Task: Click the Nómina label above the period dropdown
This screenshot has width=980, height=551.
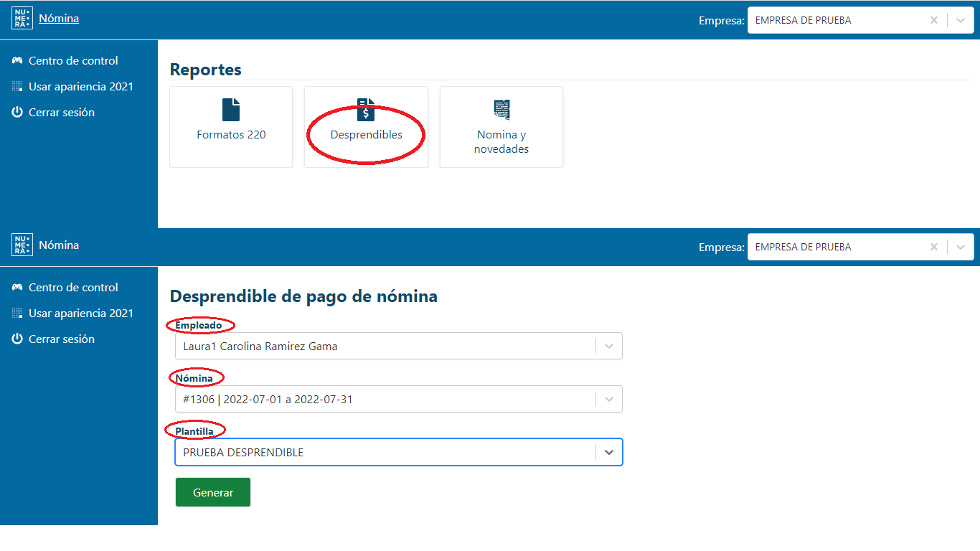Action: click(194, 378)
